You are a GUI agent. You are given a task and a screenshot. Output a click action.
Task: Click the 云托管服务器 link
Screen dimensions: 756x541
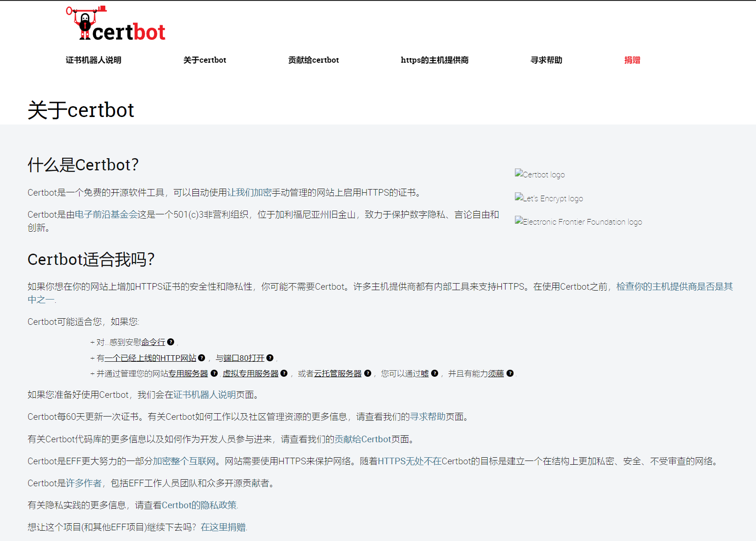pos(338,374)
